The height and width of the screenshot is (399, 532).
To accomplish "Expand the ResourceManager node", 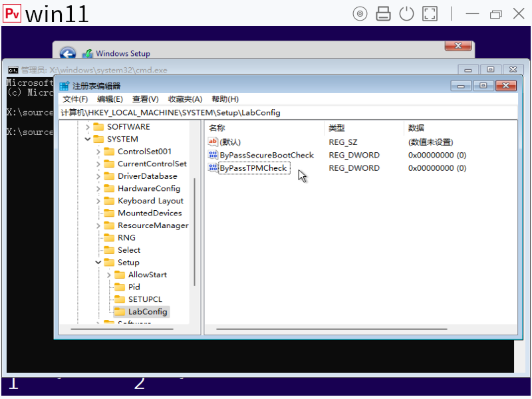I will pyautogui.click(x=98, y=225).
